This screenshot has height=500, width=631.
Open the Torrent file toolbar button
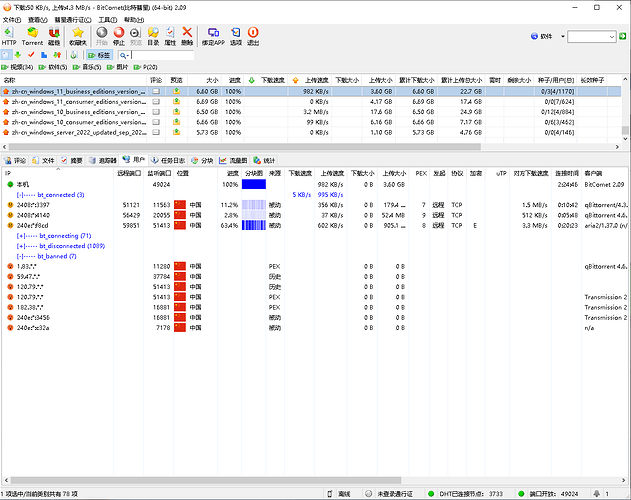tap(32, 35)
